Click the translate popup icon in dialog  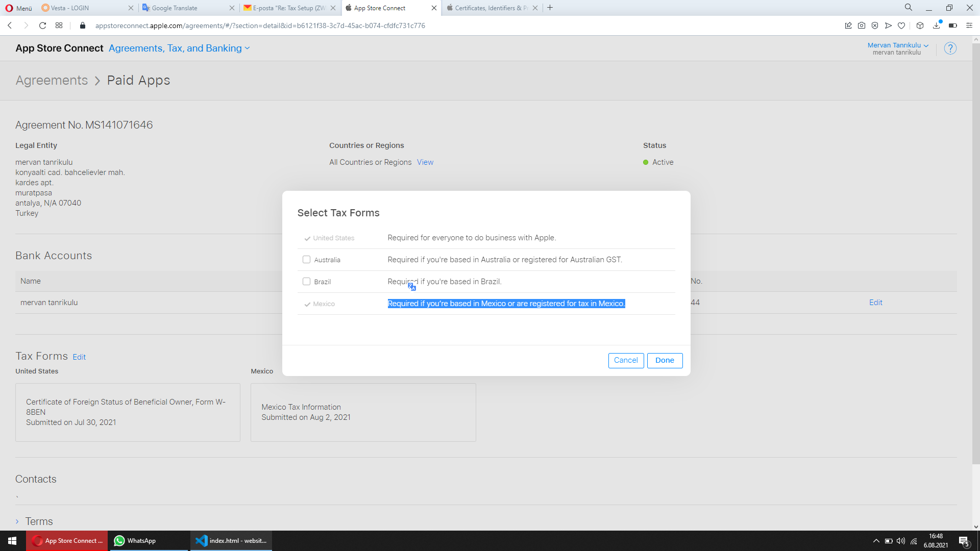point(412,287)
